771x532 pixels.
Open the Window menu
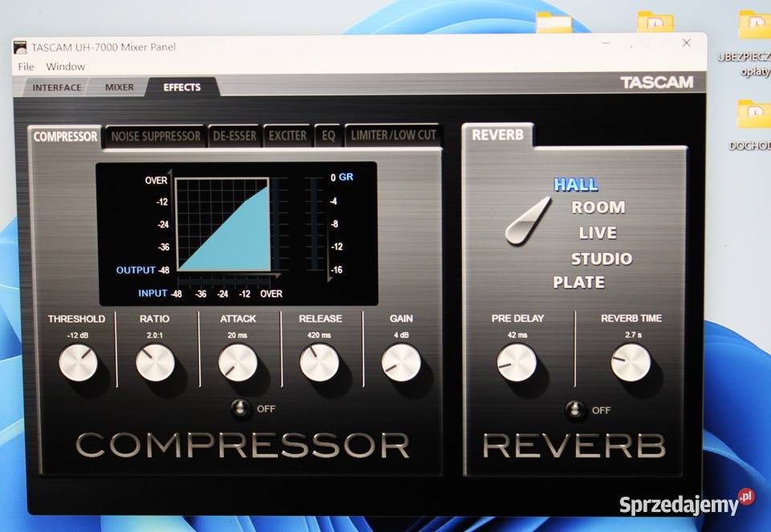point(65,67)
